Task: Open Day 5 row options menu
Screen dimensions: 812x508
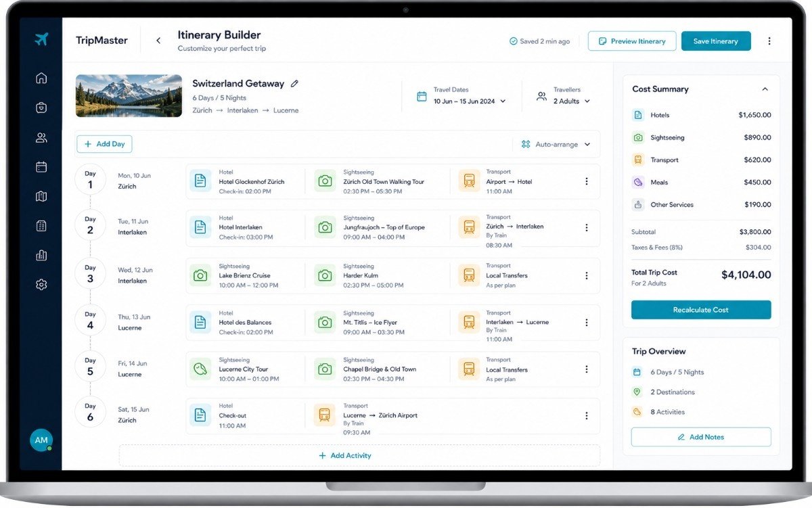Action: coord(587,369)
